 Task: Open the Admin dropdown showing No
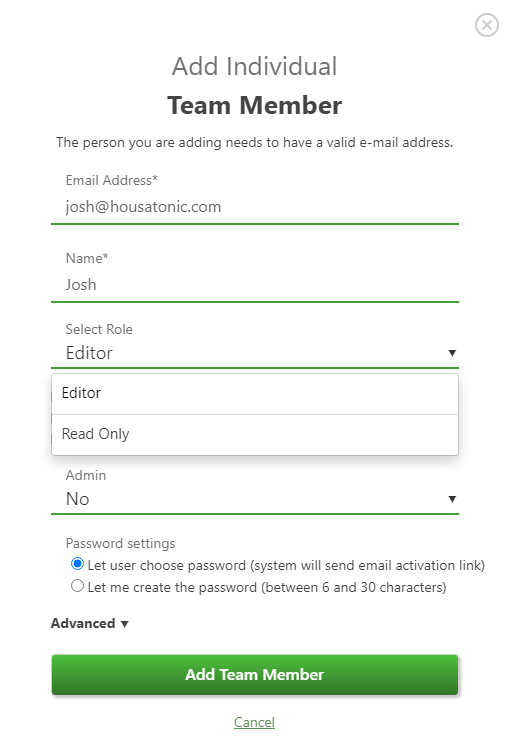point(255,499)
